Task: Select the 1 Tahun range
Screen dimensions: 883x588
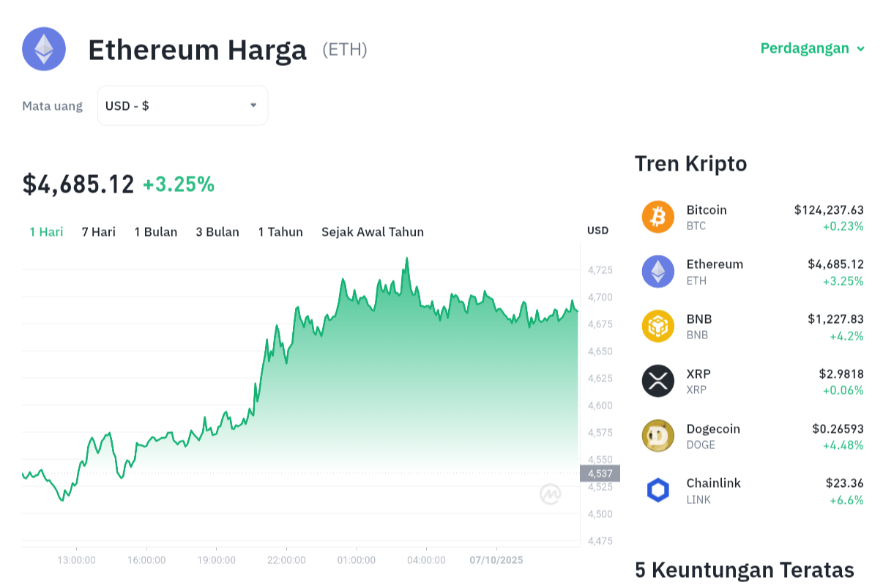Action: pos(280,231)
